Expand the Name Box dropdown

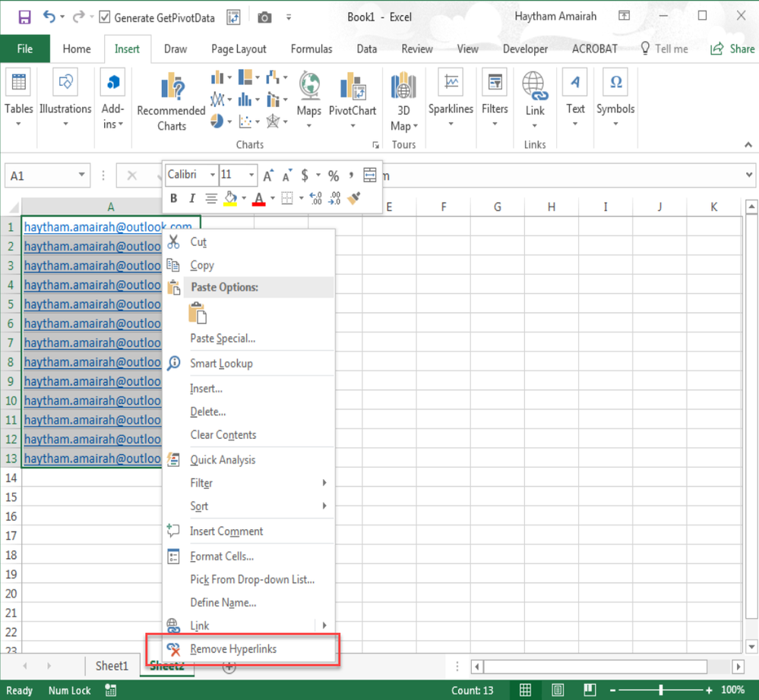click(x=81, y=175)
